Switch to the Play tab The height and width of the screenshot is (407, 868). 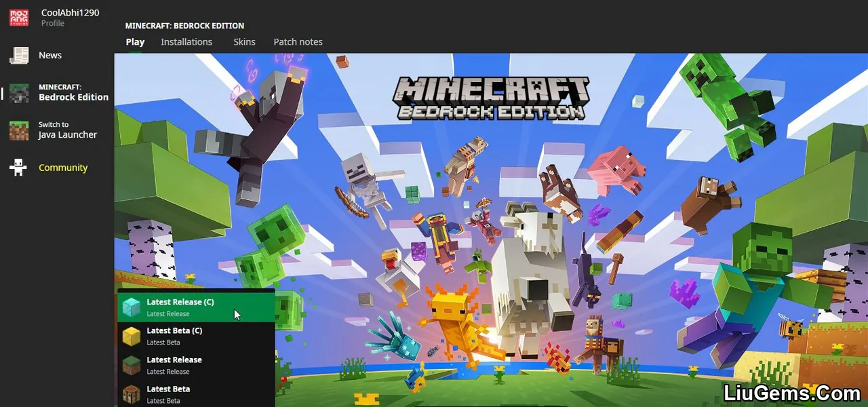coord(135,42)
